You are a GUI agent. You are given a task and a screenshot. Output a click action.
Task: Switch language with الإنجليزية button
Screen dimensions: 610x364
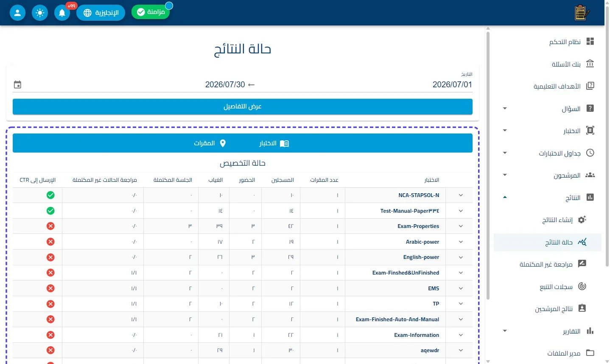pyautogui.click(x=101, y=13)
